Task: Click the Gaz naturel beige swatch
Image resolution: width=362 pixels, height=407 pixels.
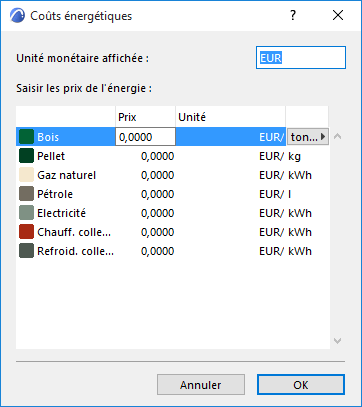Action: coord(27,175)
